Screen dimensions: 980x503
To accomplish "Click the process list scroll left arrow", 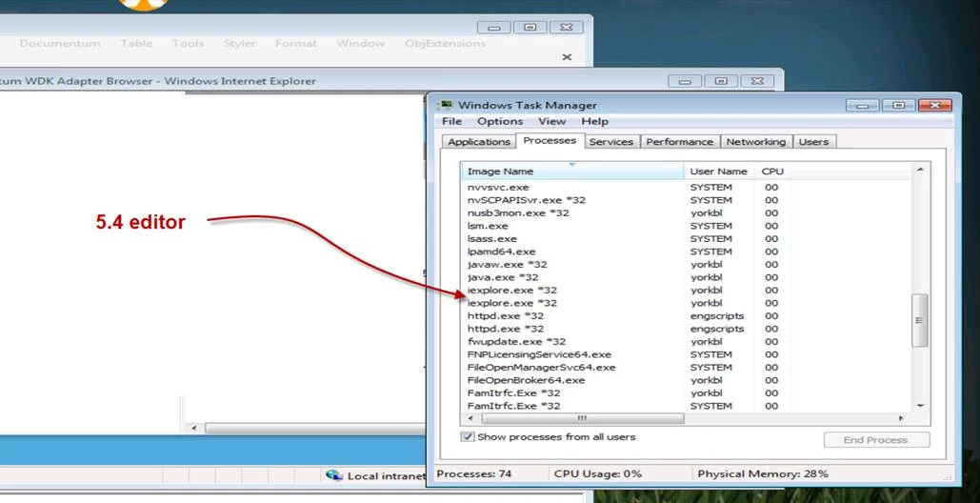I will tap(469, 418).
